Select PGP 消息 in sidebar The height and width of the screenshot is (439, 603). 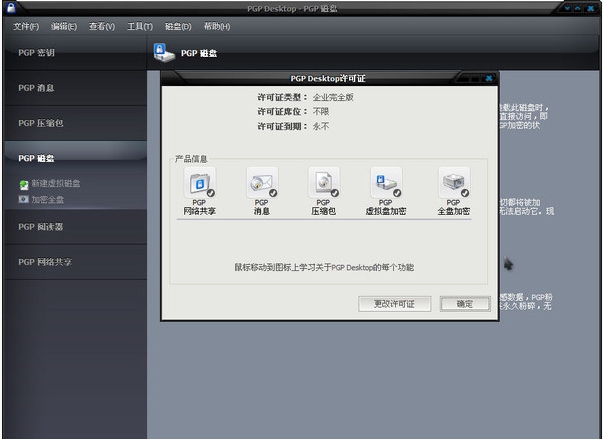point(75,88)
